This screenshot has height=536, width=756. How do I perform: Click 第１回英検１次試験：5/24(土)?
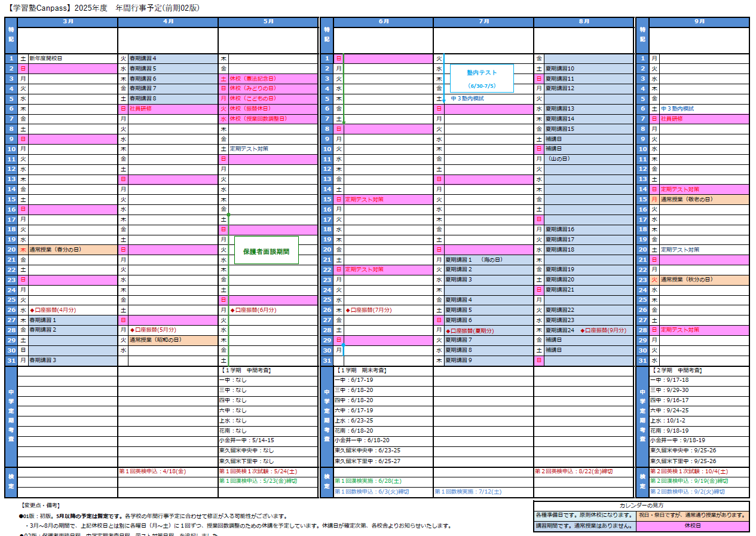(x=258, y=471)
